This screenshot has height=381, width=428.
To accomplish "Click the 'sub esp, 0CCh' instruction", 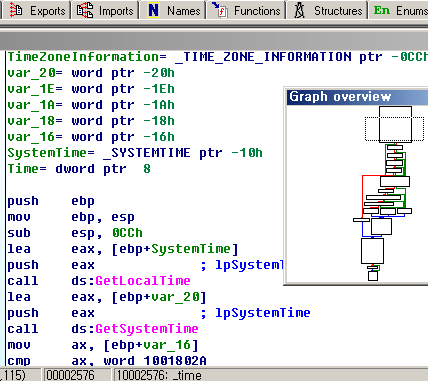I will 75,233.
